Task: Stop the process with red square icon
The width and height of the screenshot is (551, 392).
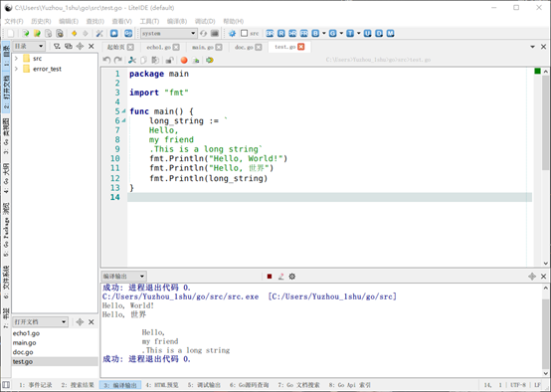Action: click(x=270, y=277)
